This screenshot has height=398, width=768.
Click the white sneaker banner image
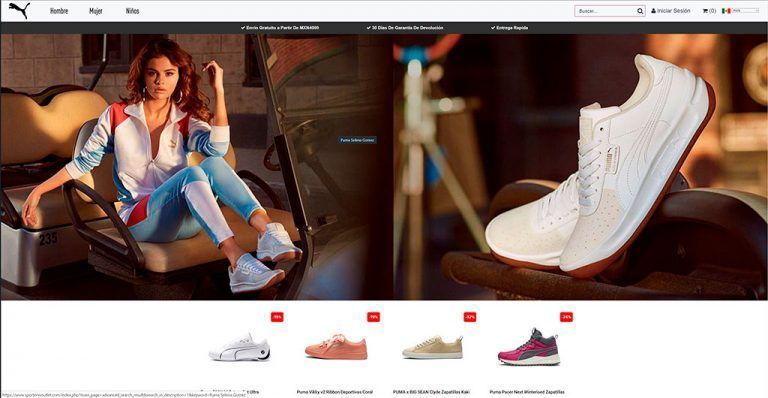580,167
